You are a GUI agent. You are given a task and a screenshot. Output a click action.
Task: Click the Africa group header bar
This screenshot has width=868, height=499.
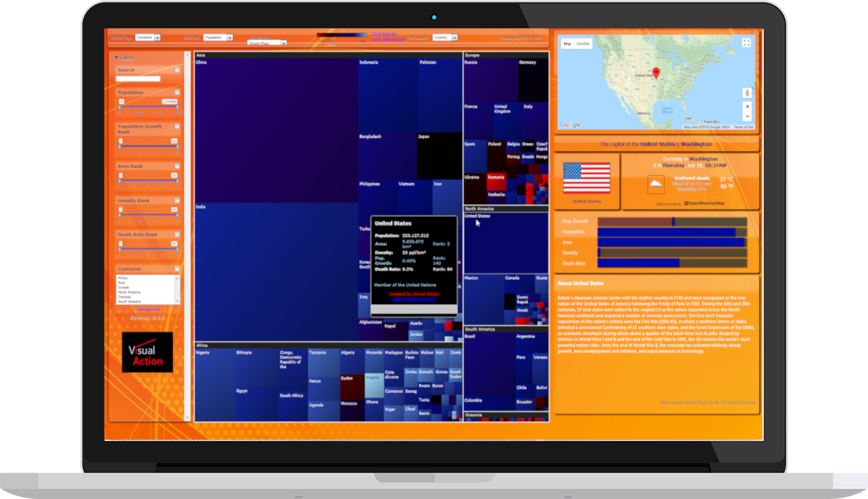[x=328, y=346]
